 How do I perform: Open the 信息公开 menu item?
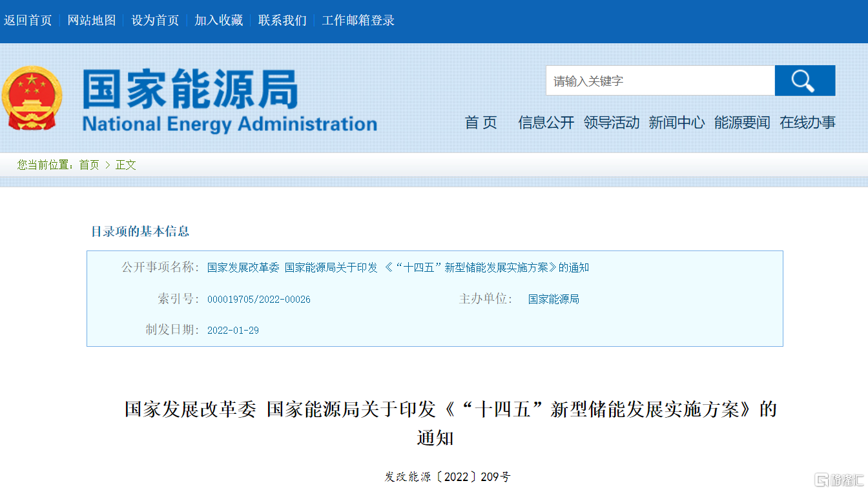click(546, 123)
